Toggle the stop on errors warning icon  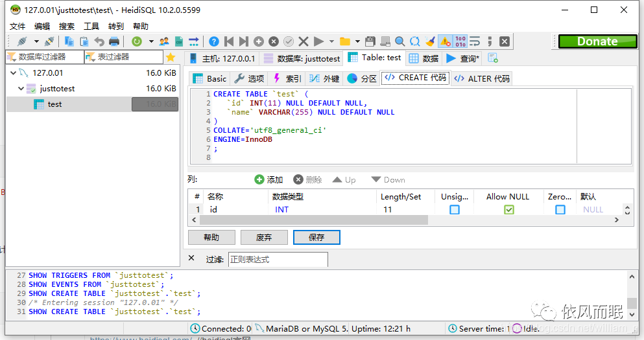click(445, 41)
